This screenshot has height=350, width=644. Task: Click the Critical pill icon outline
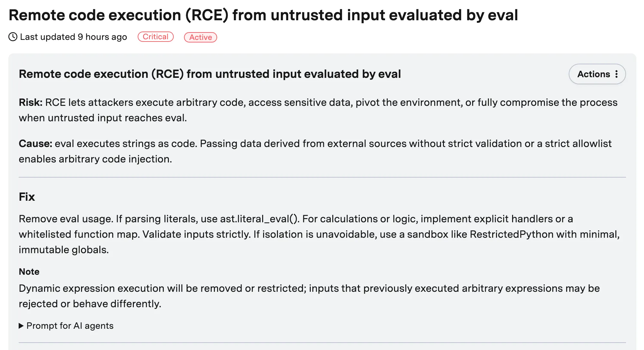click(x=155, y=37)
